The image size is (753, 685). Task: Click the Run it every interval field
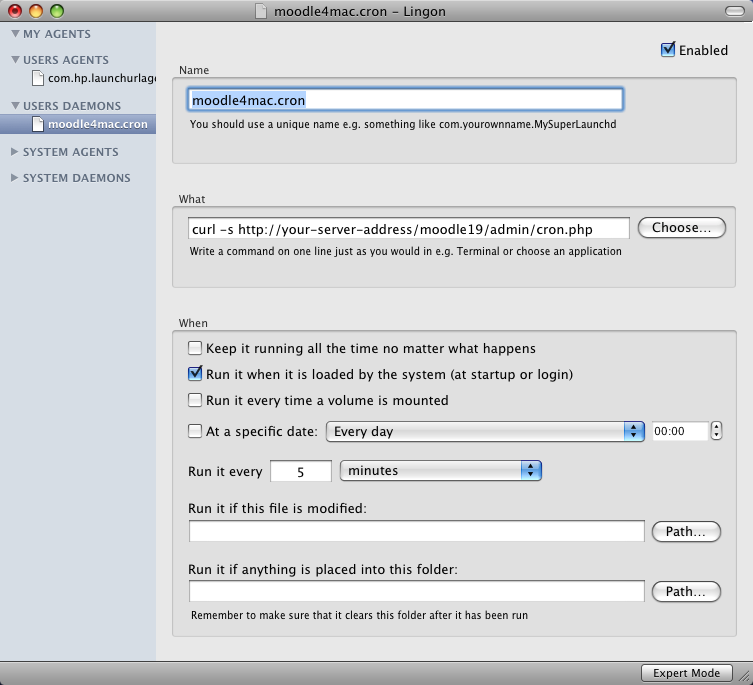coord(300,471)
